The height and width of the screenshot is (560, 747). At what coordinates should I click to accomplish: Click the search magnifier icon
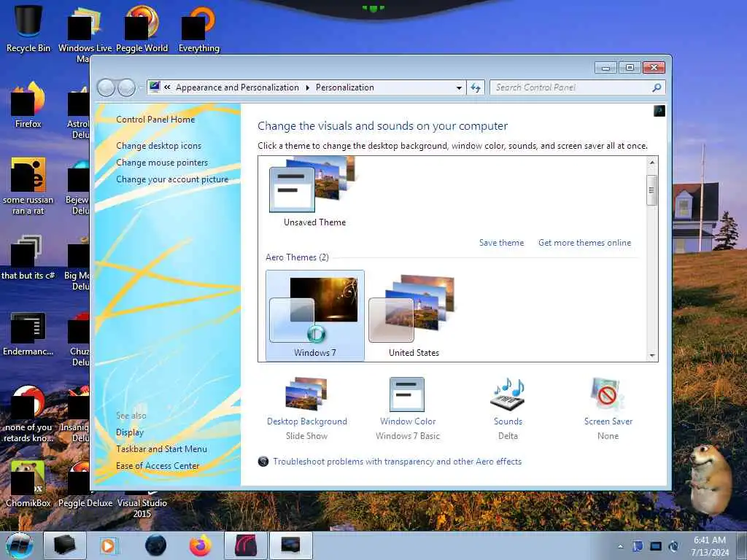(x=657, y=87)
